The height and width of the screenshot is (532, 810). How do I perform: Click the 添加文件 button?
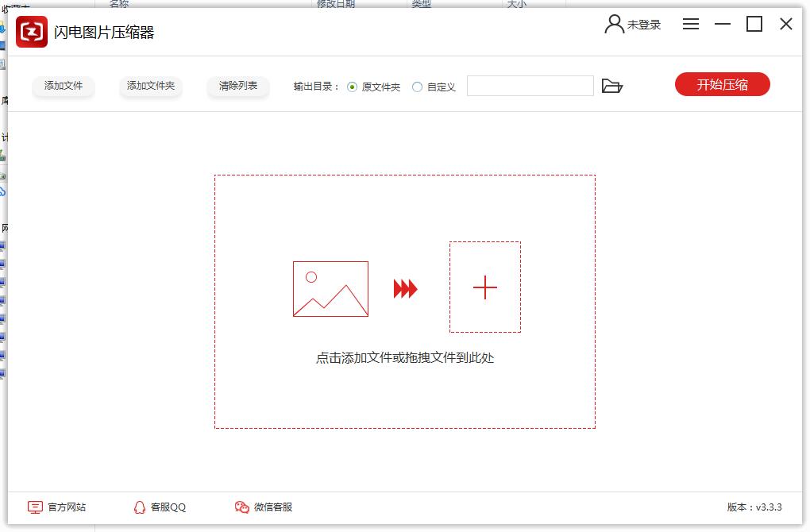click(64, 86)
